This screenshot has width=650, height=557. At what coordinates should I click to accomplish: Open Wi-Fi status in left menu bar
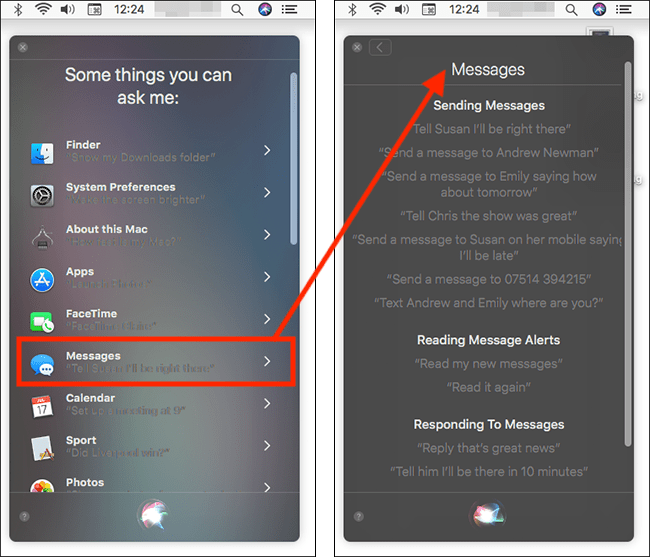tap(43, 9)
